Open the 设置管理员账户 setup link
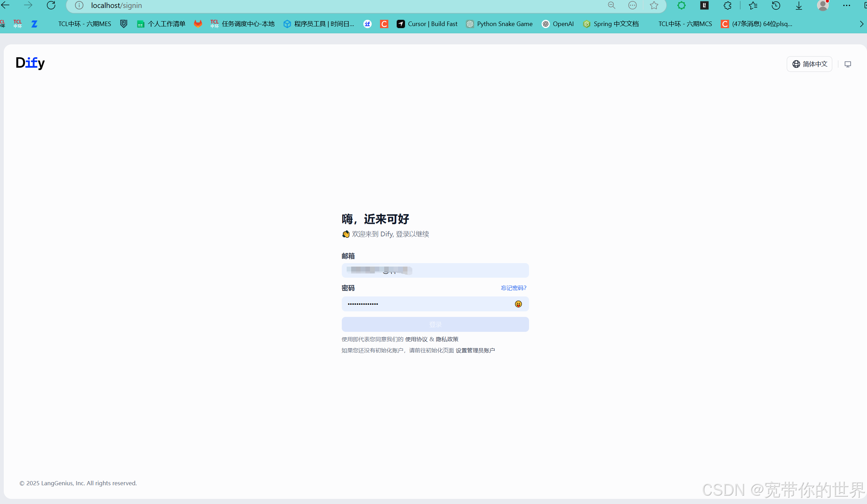The width and height of the screenshot is (867, 504). 475,350
